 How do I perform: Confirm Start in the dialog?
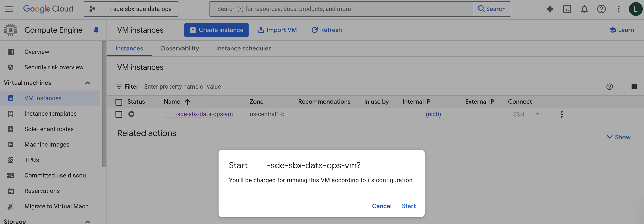[x=409, y=206]
